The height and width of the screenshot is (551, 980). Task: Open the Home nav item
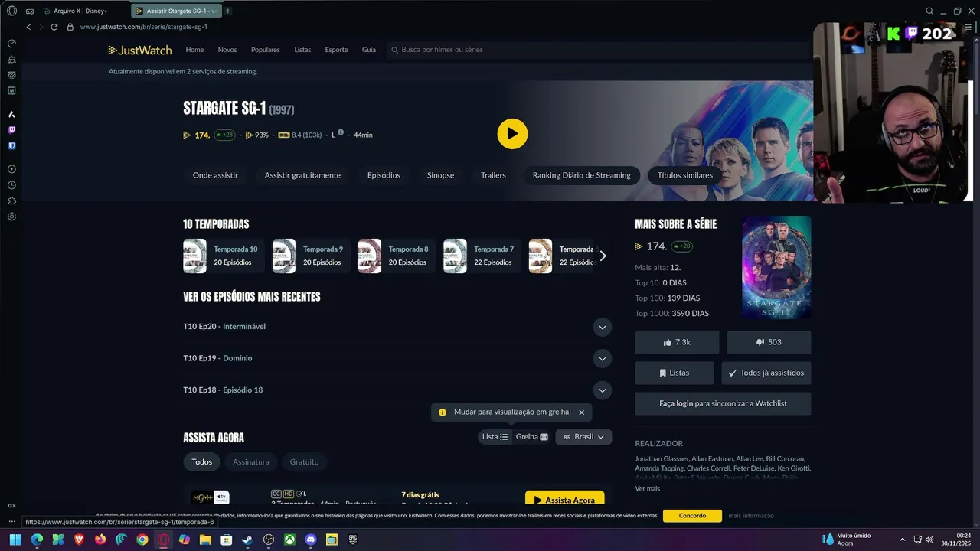click(x=194, y=50)
